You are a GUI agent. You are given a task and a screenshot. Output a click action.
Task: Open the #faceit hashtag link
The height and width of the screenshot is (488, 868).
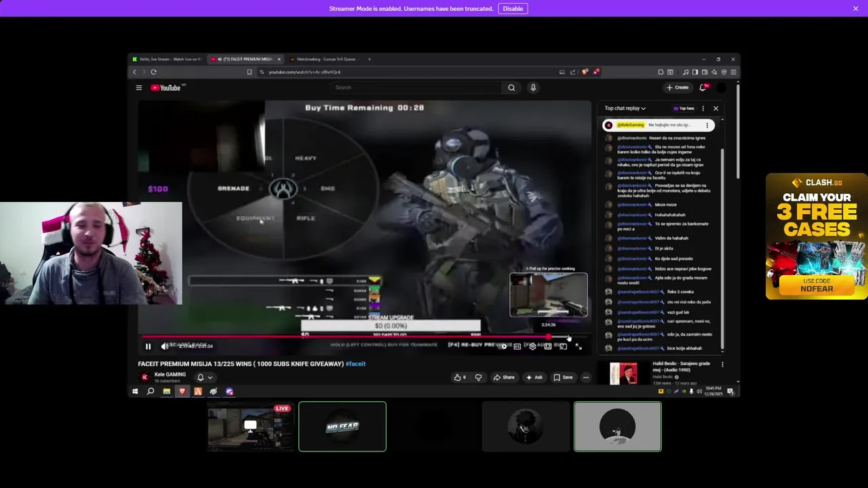[355, 364]
